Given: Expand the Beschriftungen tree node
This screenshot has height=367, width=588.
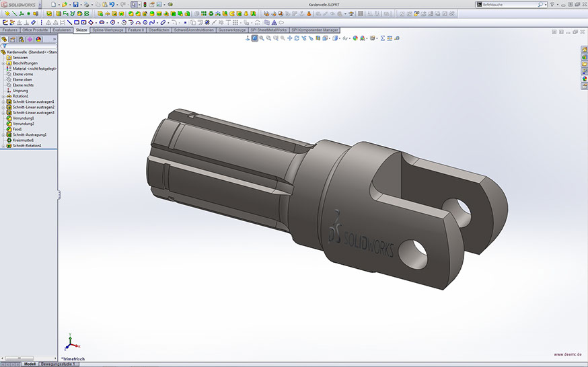Looking at the screenshot, I should click(3, 63).
